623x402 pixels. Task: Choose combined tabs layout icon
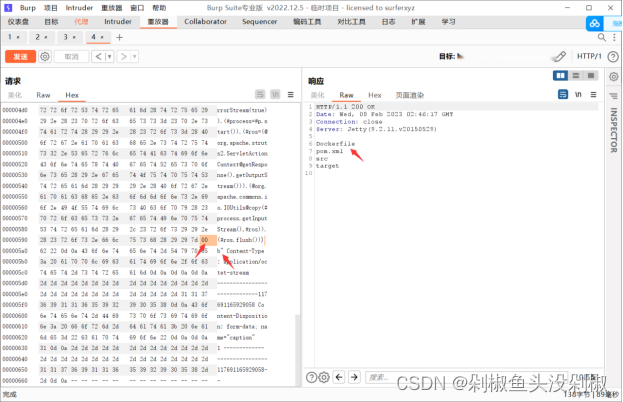coord(591,75)
